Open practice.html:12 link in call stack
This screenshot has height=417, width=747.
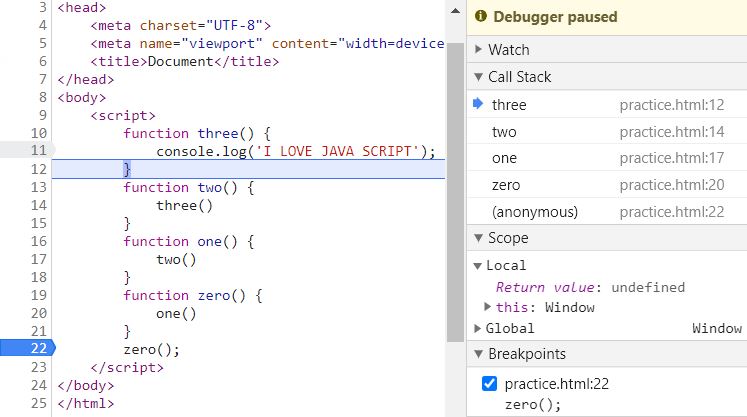point(672,105)
